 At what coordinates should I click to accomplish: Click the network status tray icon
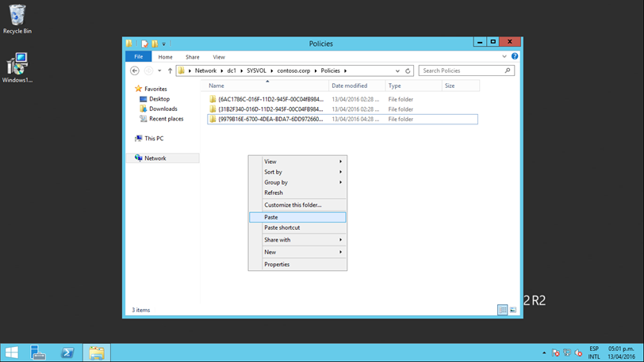(567, 352)
